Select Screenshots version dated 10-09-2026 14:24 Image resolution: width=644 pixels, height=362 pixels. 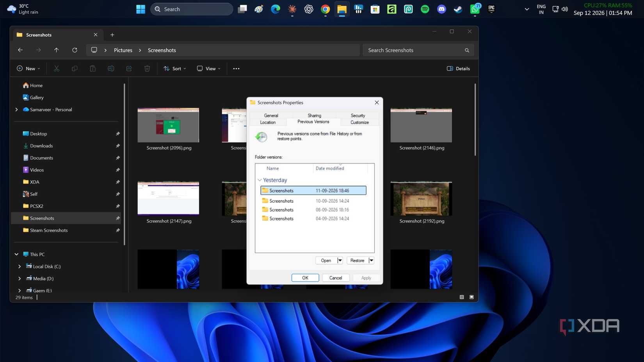pos(313,201)
